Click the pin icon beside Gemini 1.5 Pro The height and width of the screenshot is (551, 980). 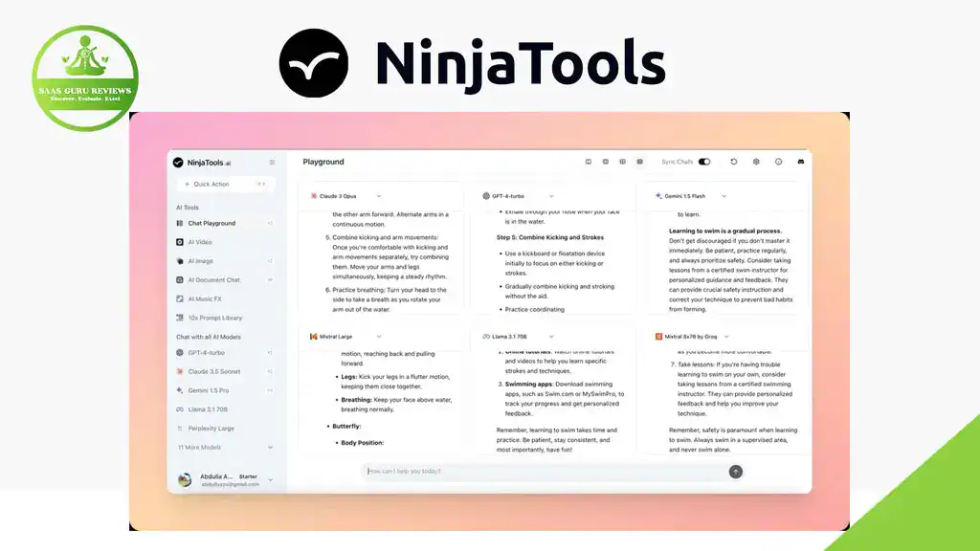(x=270, y=390)
